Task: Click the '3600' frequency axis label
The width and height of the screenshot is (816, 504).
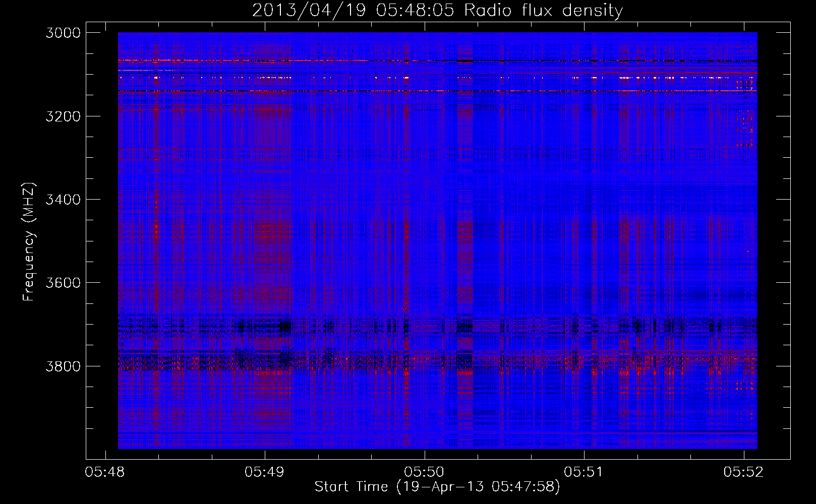Action: [63, 283]
